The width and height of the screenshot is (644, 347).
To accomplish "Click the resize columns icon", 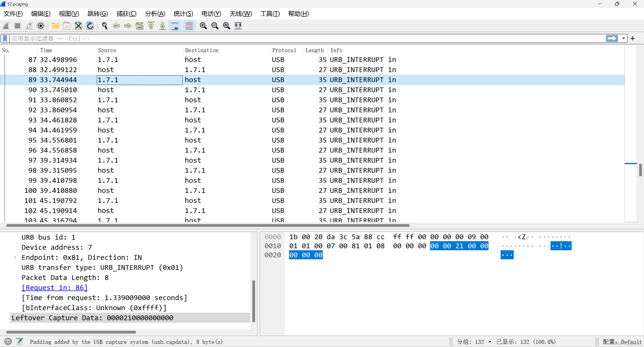I will 238,26.
